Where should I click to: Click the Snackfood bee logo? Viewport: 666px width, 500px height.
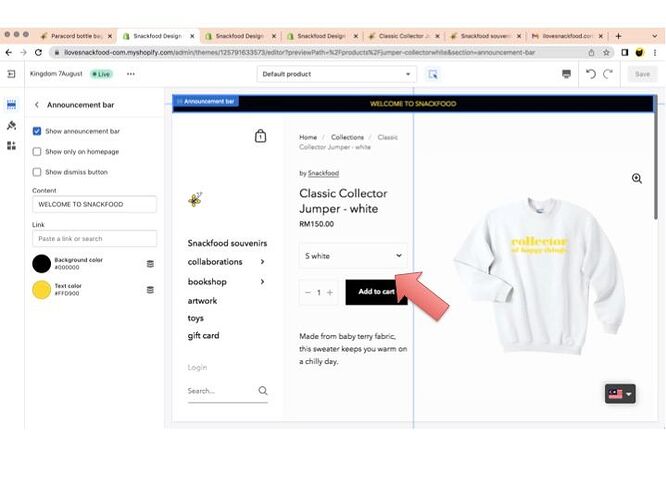(x=195, y=199)
